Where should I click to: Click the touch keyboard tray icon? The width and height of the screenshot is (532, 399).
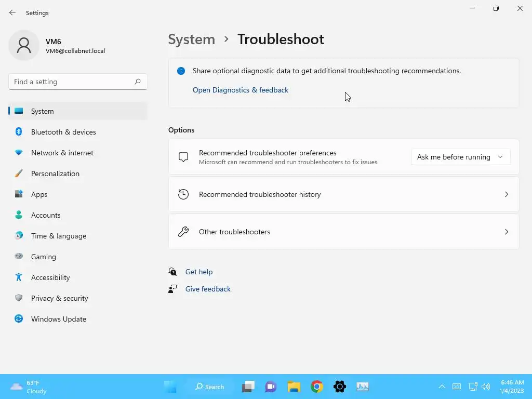pos(457,387)
